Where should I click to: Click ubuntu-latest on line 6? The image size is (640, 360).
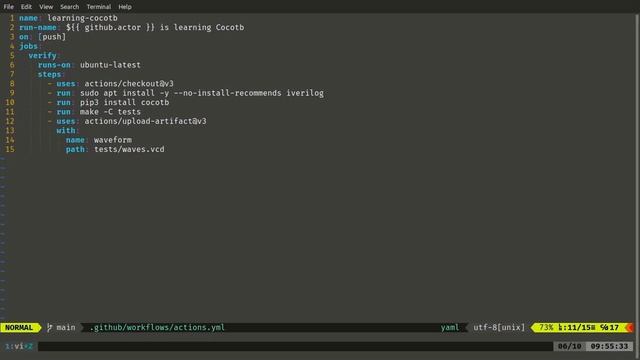coord(110,65)
